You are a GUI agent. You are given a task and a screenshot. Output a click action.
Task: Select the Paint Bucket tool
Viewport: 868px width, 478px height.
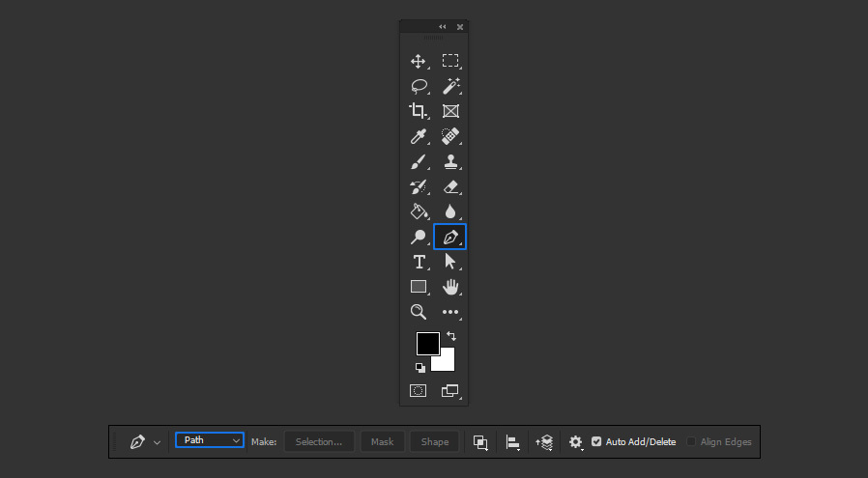click(x=418, y=211)
